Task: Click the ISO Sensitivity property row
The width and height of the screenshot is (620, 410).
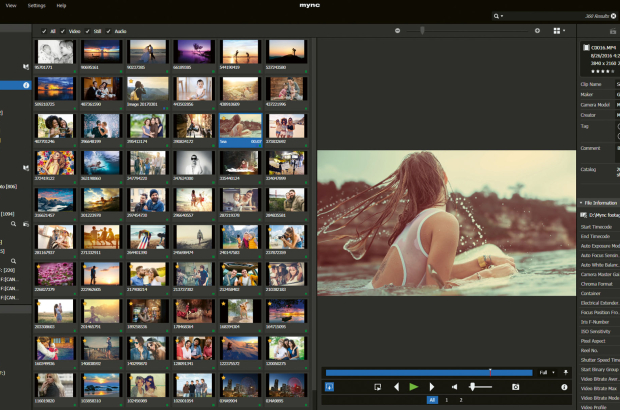Action: (599, 331)
